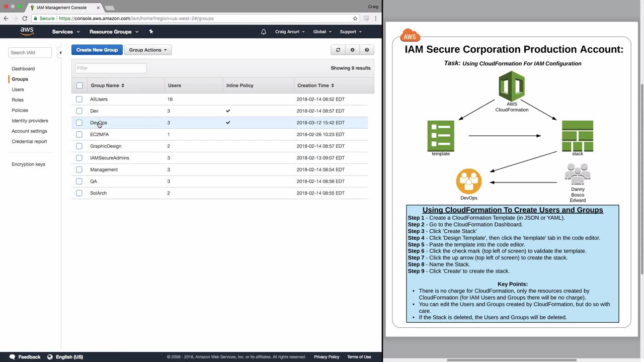
Task: Click the gray users icon above Danny
Action: (x=578, y=174)
